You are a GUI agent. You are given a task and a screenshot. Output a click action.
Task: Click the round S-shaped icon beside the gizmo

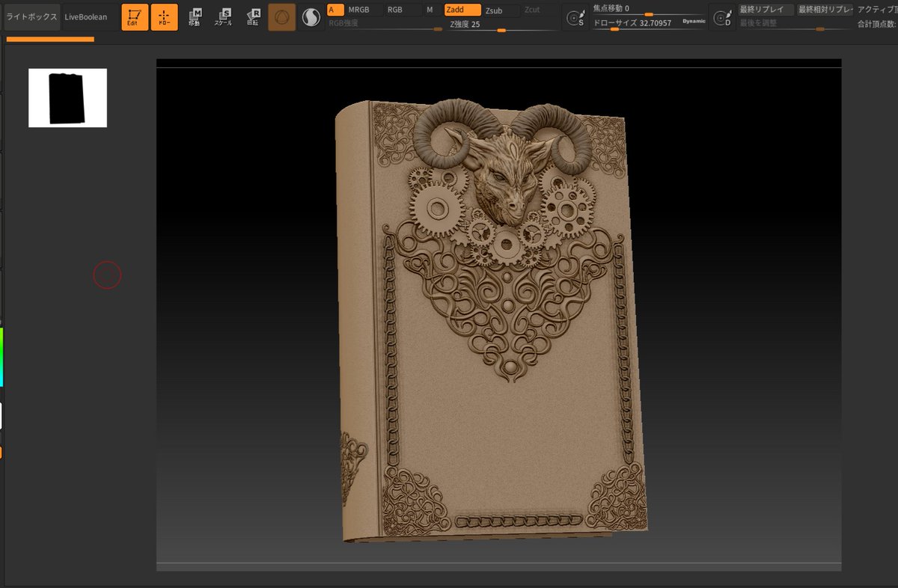tap(311, 17)
